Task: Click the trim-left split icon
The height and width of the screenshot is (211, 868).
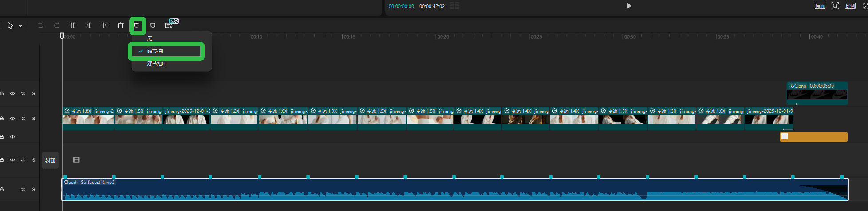Action: [89, 25]
